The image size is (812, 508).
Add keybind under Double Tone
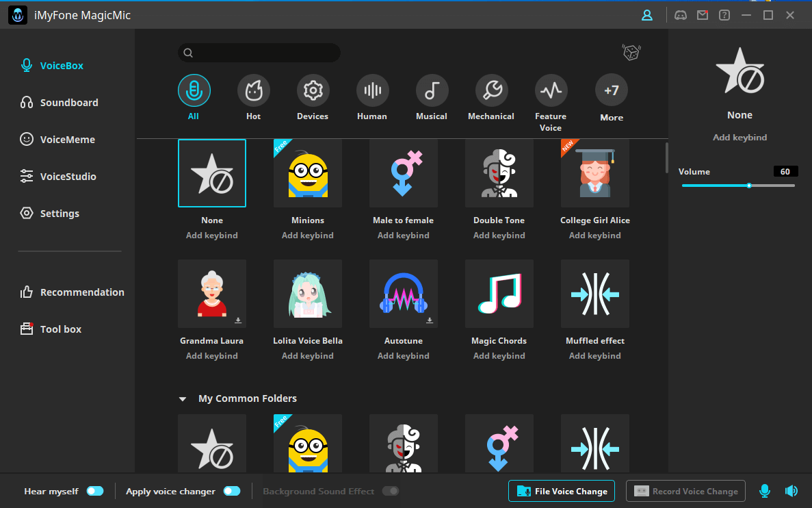tap(499, 236)
